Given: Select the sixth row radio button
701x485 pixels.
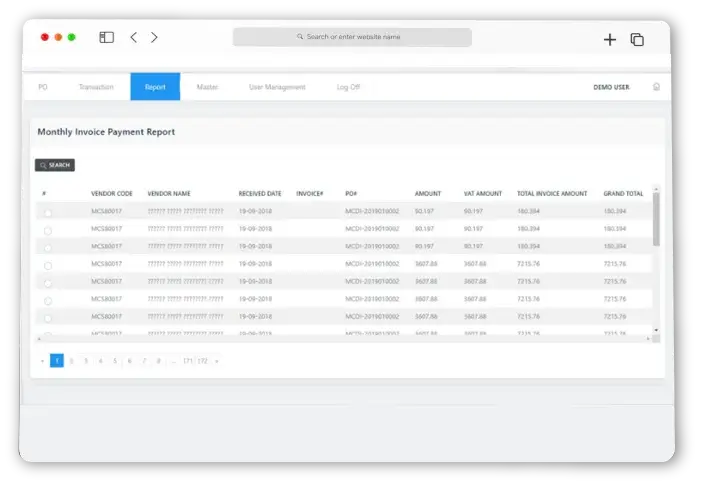Looking at the screenshot, I should 47,300.
